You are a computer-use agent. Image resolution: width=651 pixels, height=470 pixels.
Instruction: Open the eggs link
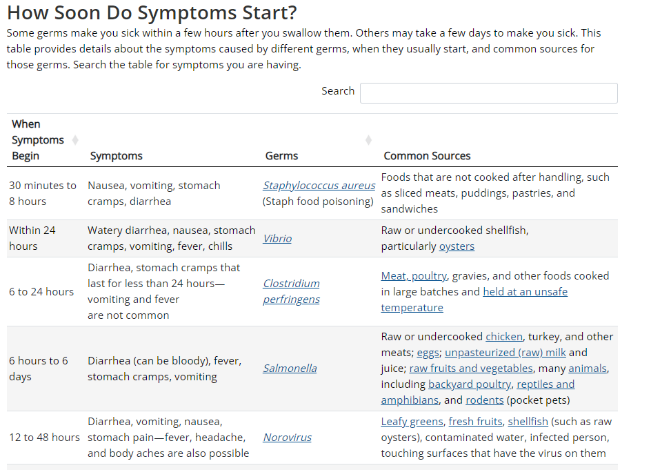(426, 353)
